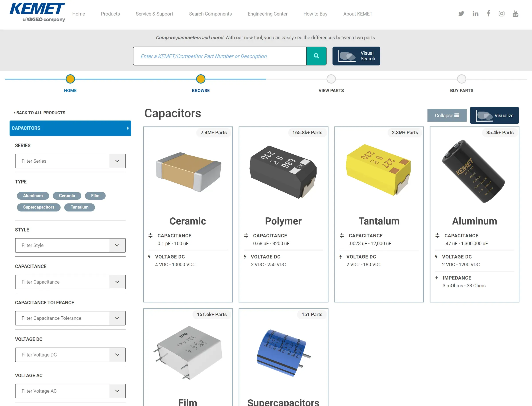The height and width of the screenshot is (406, 532).
Task: Click the Aluminum capacitor image
Action: coord(473,171)
